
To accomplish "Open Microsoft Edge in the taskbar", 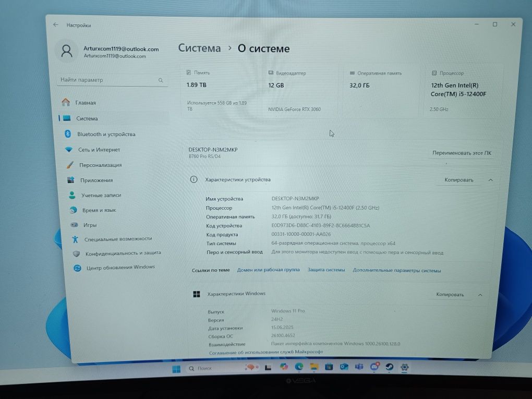I will point(299,367).
